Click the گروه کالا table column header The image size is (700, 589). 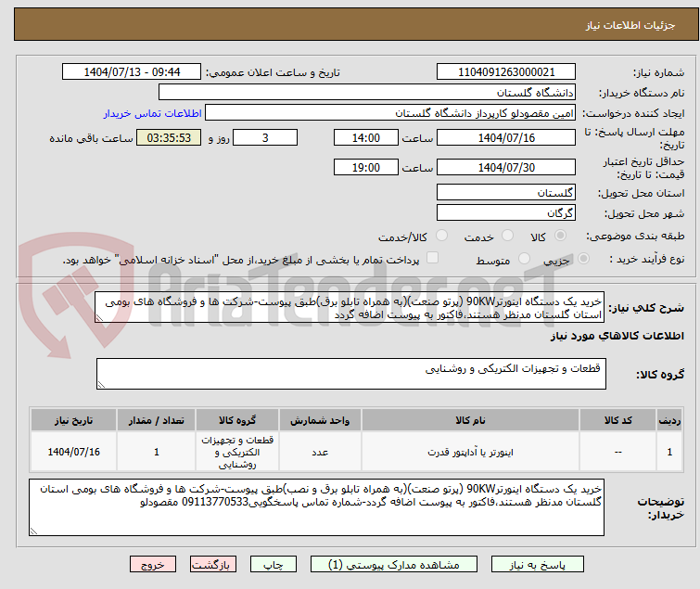point(237,420)
